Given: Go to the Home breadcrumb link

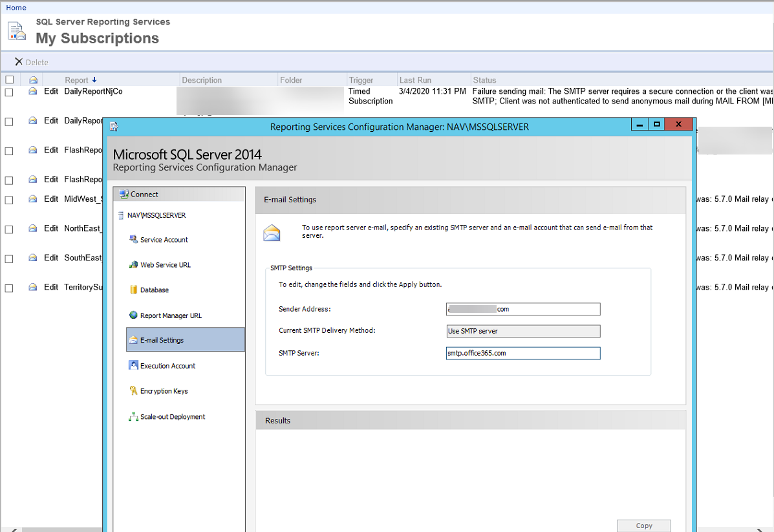Looking at the screenshot, I should pyautogui.click(x=16, y=8).
